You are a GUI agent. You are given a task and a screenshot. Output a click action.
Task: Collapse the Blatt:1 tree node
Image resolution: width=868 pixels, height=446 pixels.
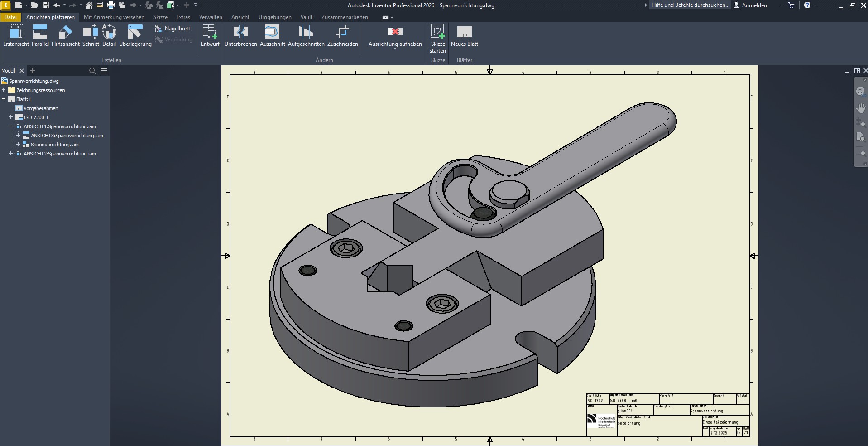point(4,99)
